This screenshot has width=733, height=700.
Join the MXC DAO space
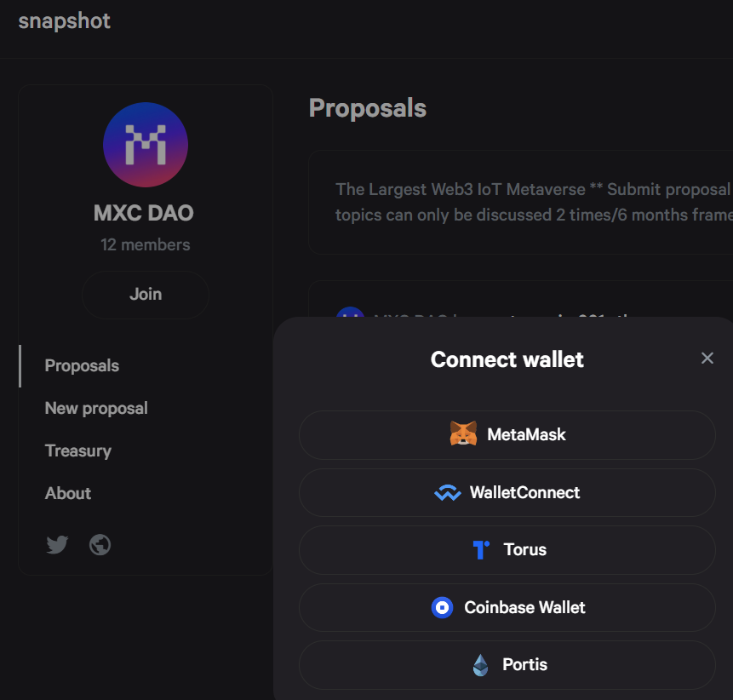point(146,295)
